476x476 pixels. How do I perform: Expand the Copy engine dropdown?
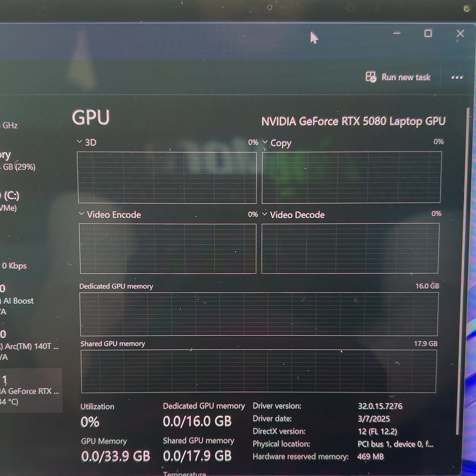[x=265, y=142]
